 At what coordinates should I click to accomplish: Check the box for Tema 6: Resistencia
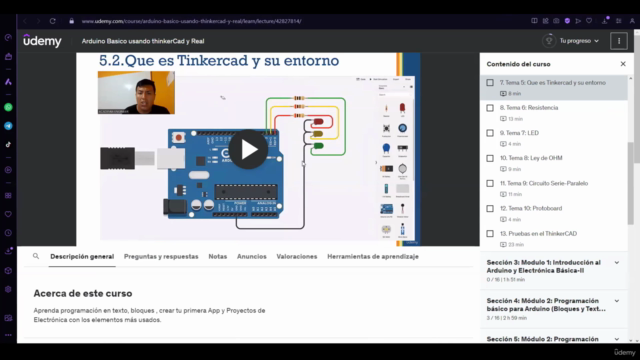point(490,108)
